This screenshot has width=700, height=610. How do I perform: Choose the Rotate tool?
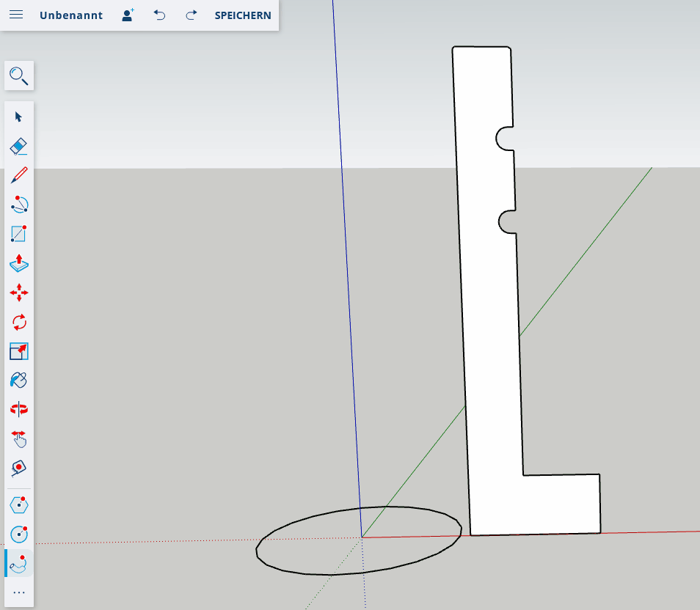click(19, 322)
